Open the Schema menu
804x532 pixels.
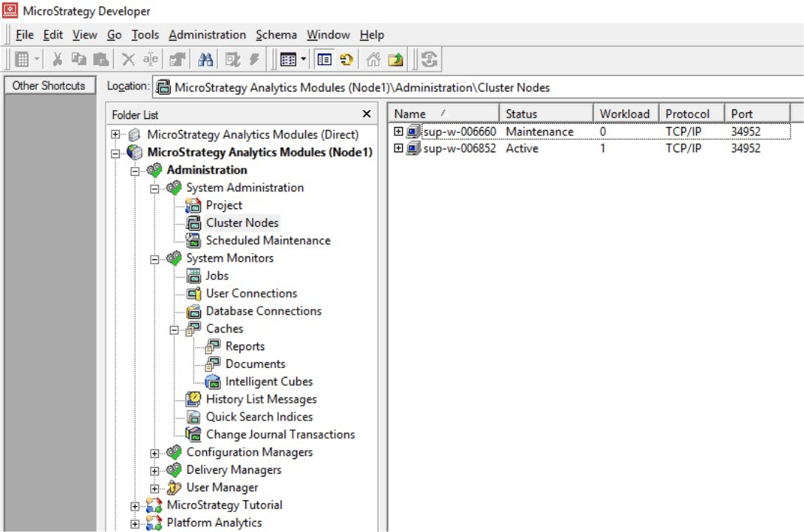[276, 35]
